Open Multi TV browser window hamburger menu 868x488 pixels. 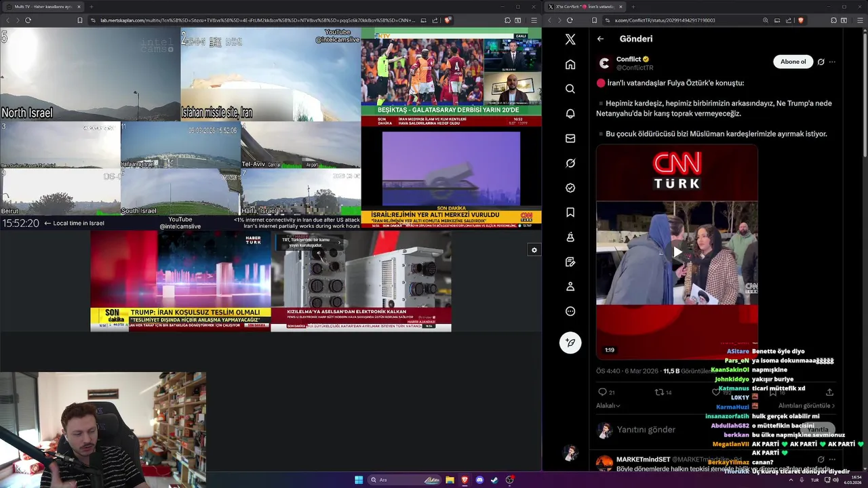pos(534,20)
